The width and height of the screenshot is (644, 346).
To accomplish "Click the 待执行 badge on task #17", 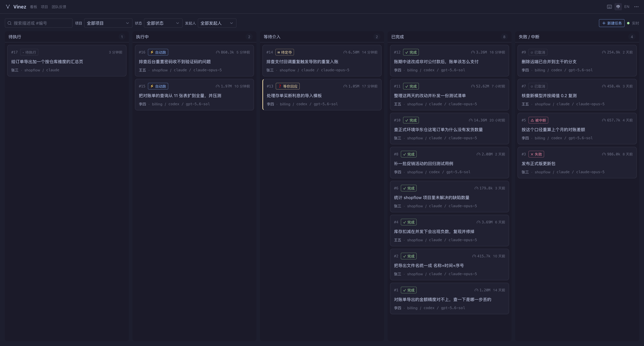I will 29,52.
